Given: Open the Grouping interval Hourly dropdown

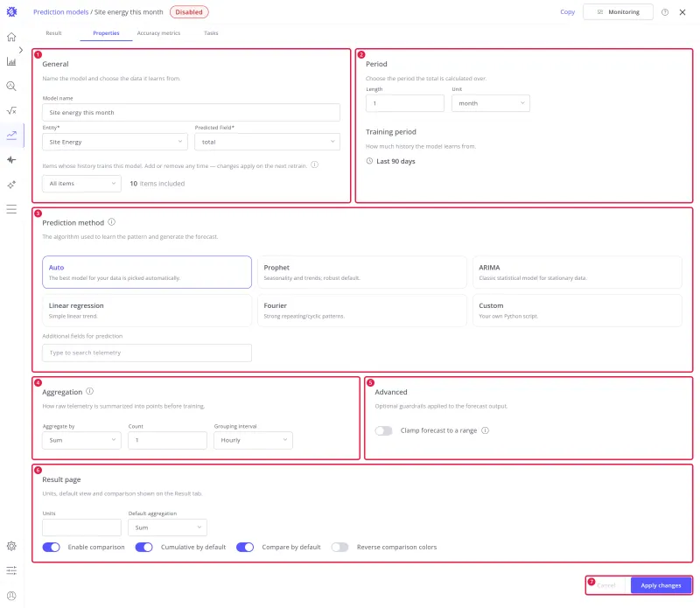Looking at the screenshot, I should [x=253, y=440].
